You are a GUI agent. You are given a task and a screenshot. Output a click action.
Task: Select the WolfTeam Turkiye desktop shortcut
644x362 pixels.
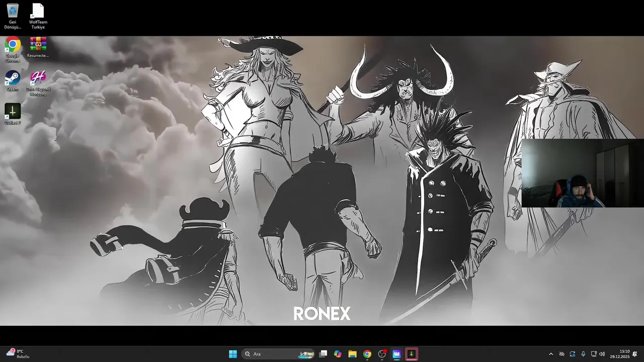pos(38,16)
